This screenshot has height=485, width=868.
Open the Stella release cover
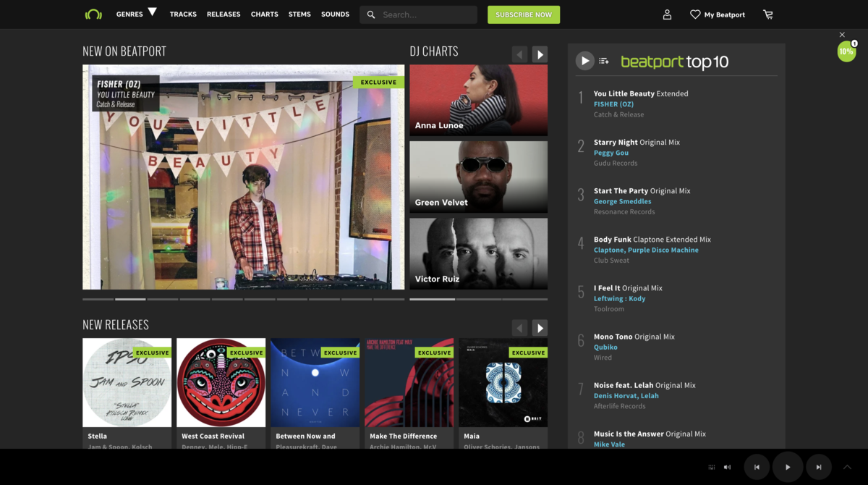pyautogui.click(x=127, y=383)
